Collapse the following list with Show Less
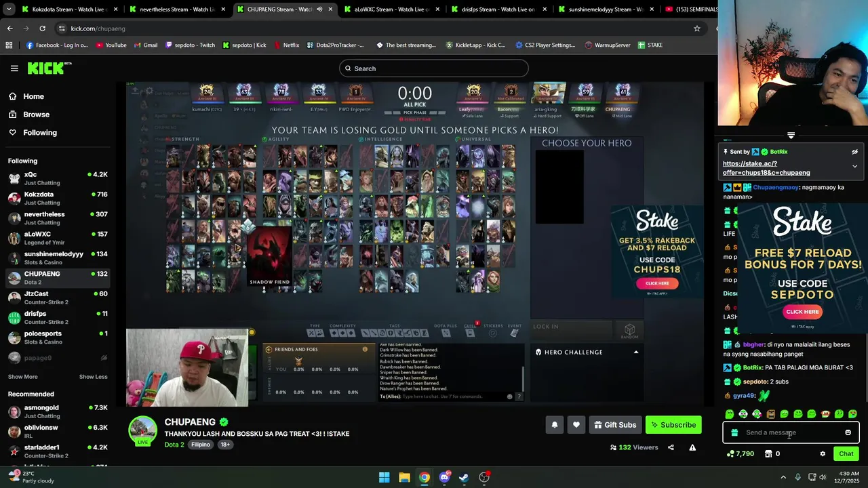 tap(93, 377)
